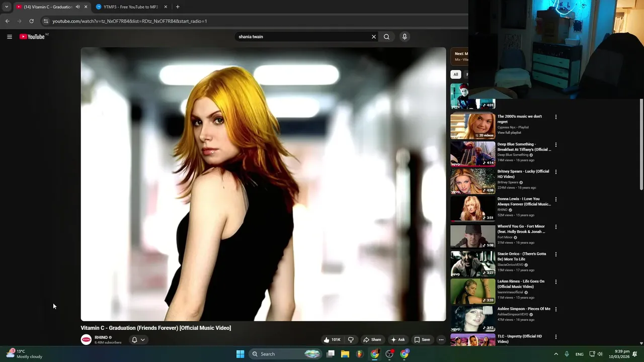This screenshot has height=362, width=644.
Task: Open Task View on the taskbar
Action: point(331,354)
